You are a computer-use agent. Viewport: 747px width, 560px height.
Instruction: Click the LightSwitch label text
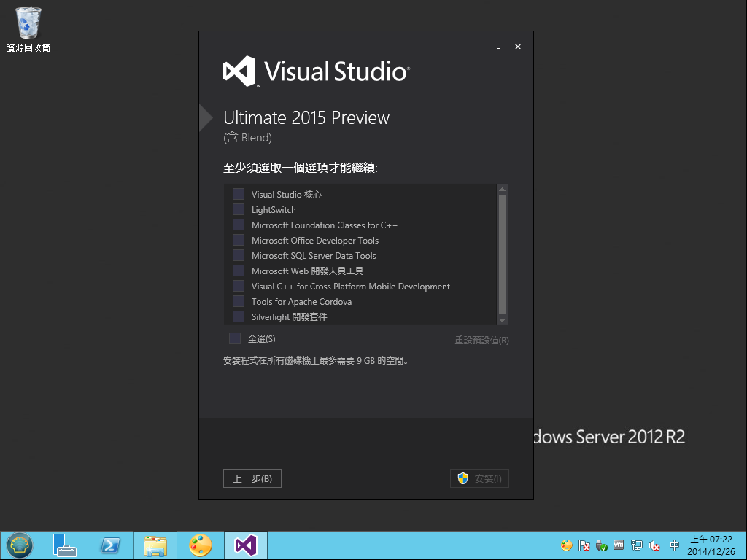click(x=274, y=210)
